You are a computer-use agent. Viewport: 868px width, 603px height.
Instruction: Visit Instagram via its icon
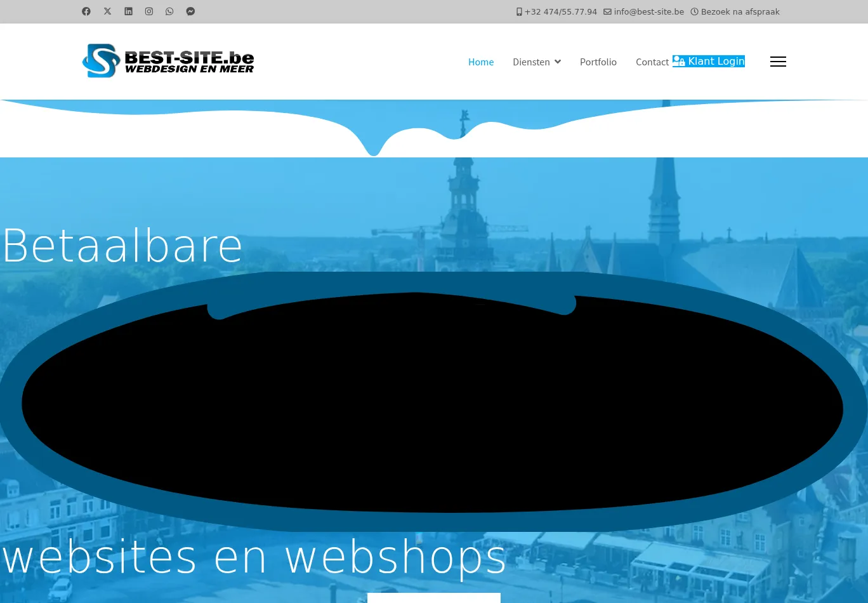click(x=149, y=11)
